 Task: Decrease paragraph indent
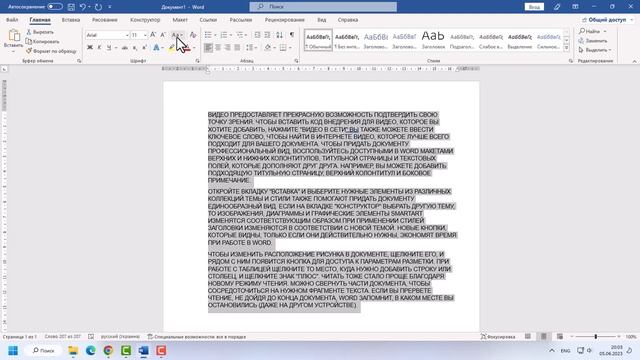[x=257, y=35]
